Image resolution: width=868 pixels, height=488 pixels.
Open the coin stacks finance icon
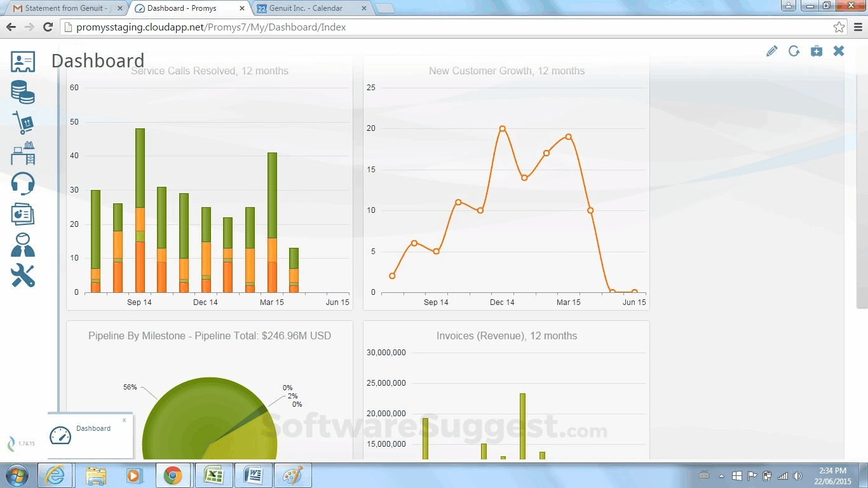(23, 92)
